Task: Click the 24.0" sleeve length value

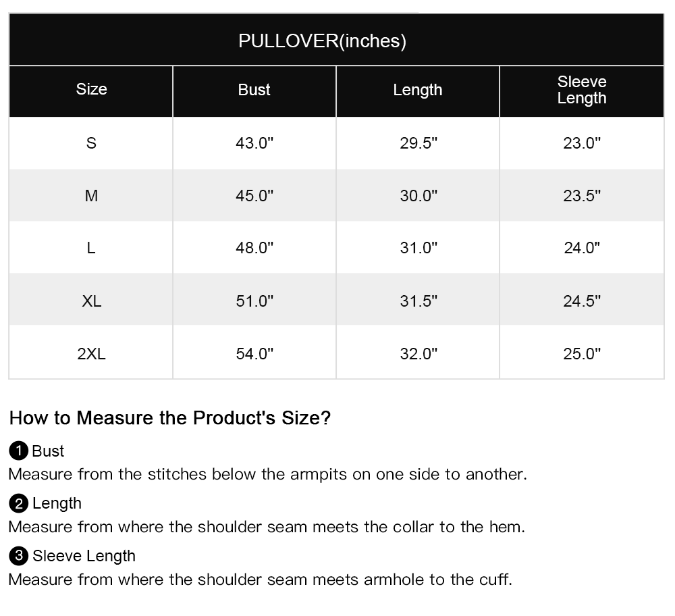Action: pos(582,248)
